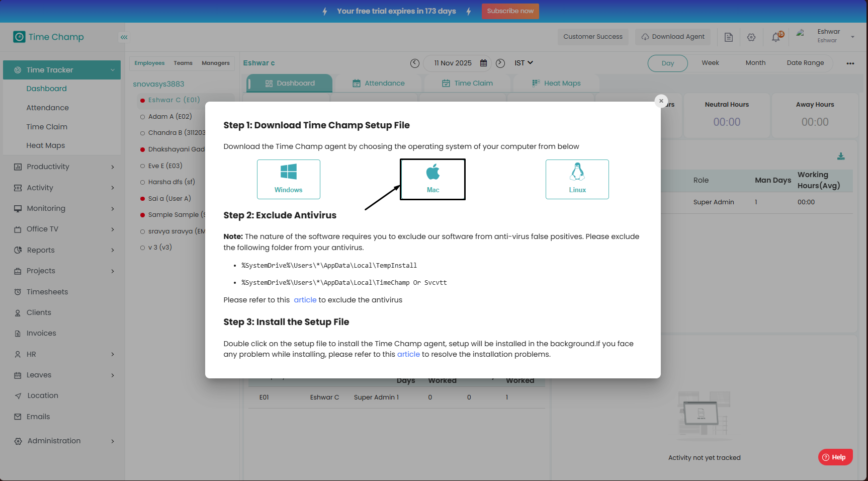868x481 pixels.
Task: Switch to the Attendance tab
Action: [x=379, y=84]
